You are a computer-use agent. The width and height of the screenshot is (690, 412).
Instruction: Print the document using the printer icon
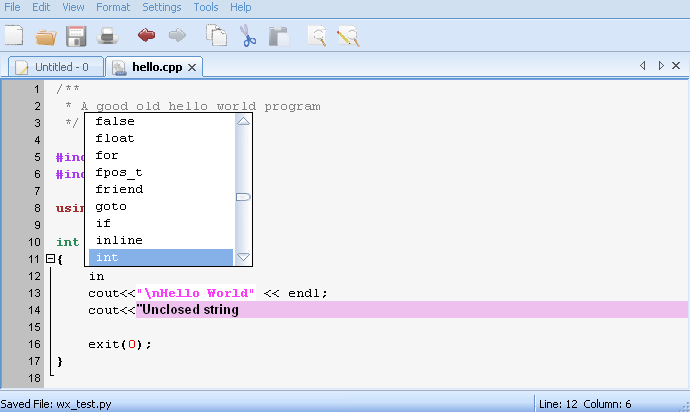pyautogui.click(x=107, y=36)
